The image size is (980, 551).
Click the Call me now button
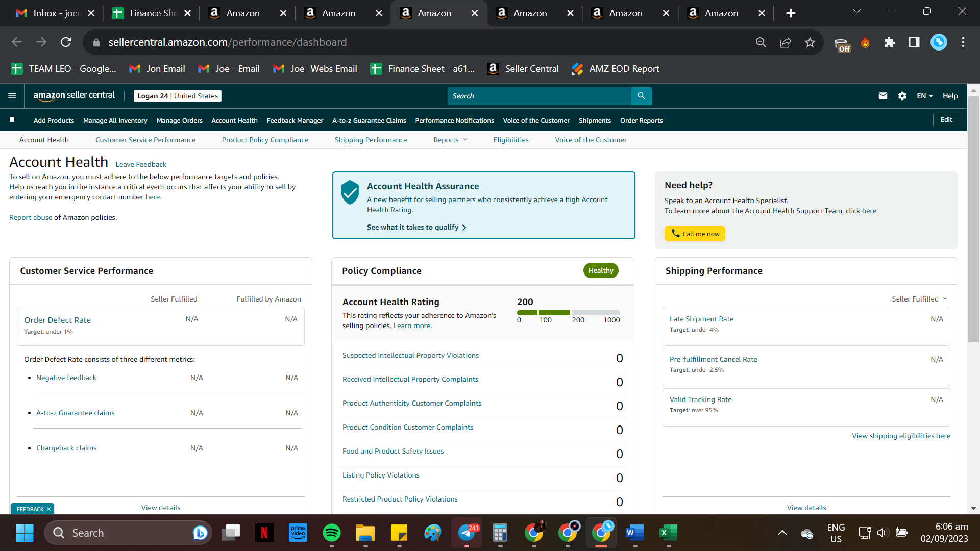[x=695, y=234]
